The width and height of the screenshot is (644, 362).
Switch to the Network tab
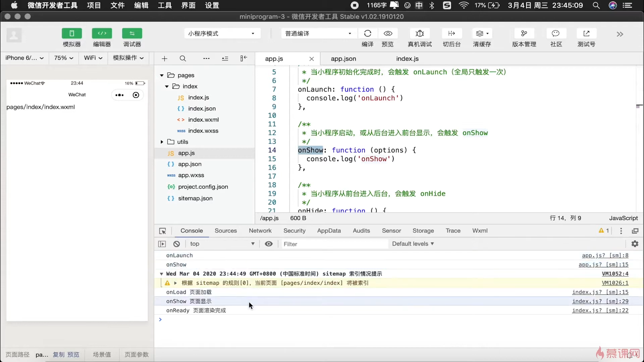260,231
